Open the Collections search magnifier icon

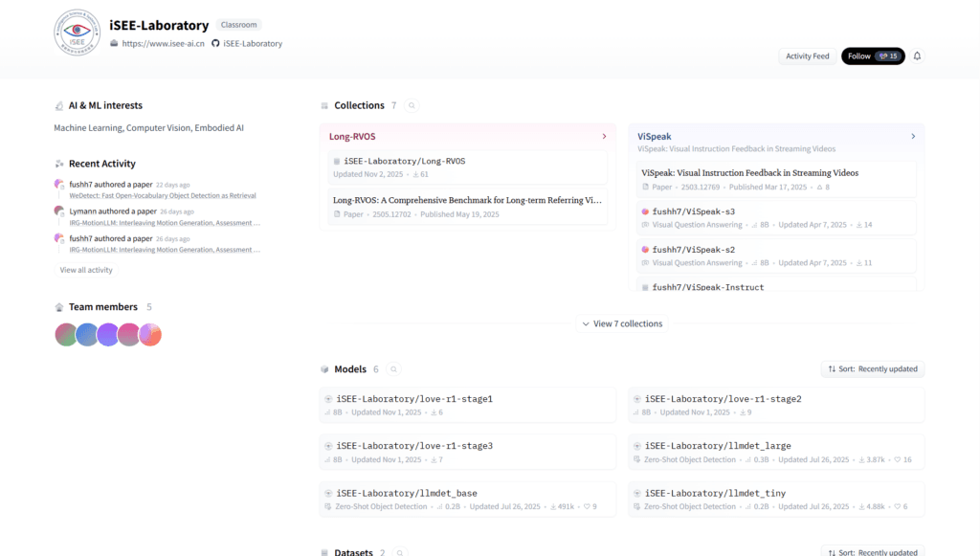pyautogui.click(x=412, y=106)
